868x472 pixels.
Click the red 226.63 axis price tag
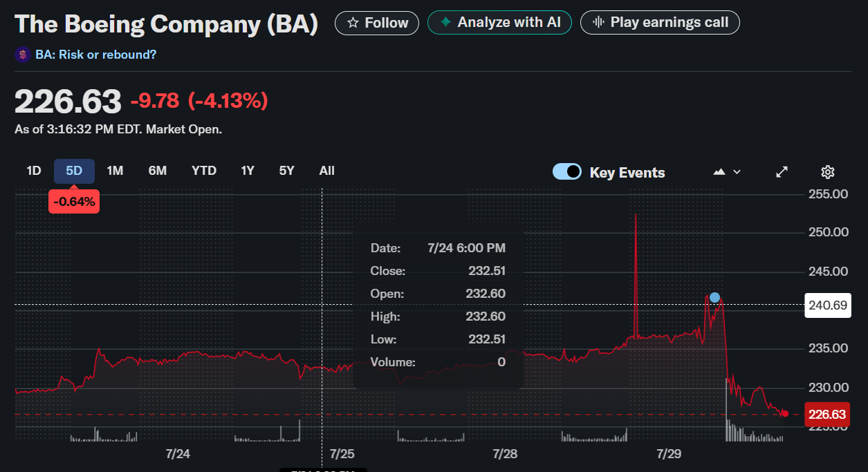click(828, 415)
